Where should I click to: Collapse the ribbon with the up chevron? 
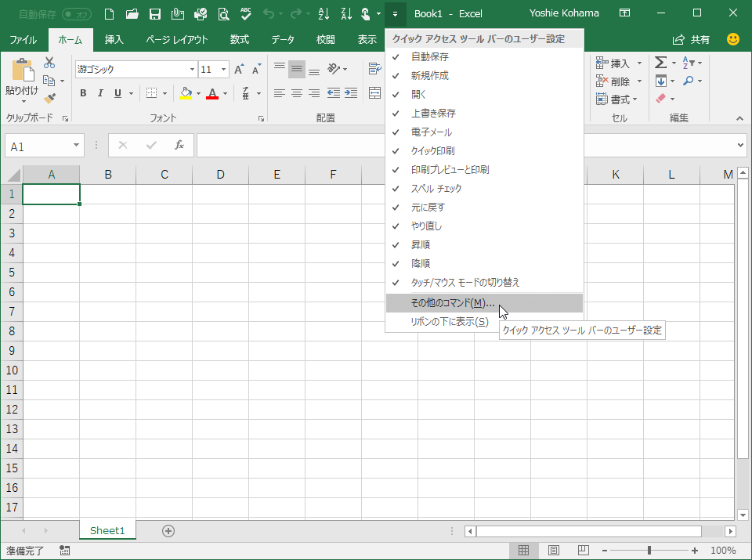[x=739, y=118]
